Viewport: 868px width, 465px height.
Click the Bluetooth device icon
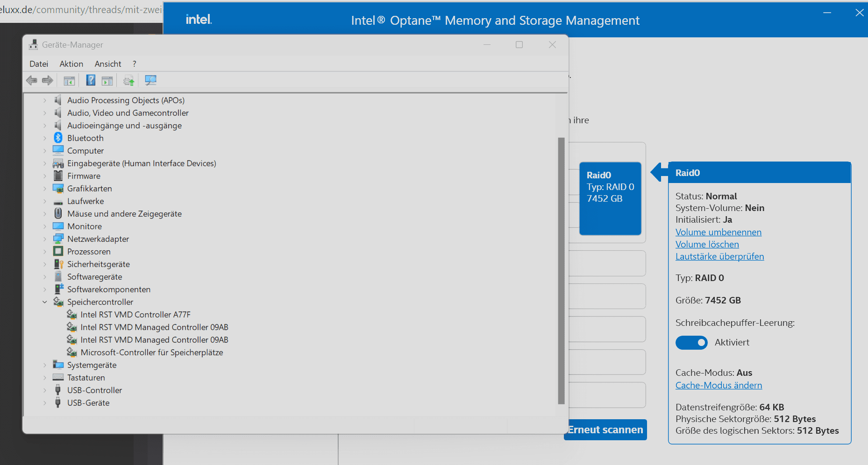[x=58, y=138]
